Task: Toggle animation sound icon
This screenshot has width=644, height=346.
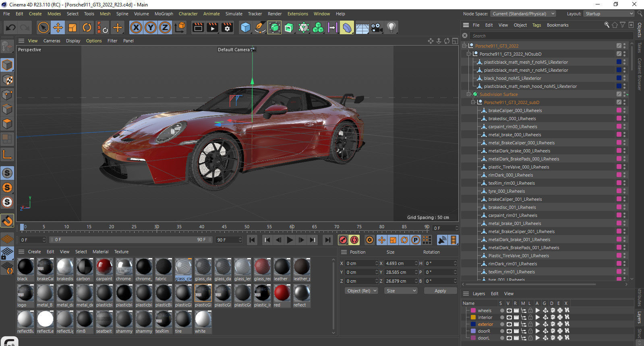Action: click(x=442, y=240)
